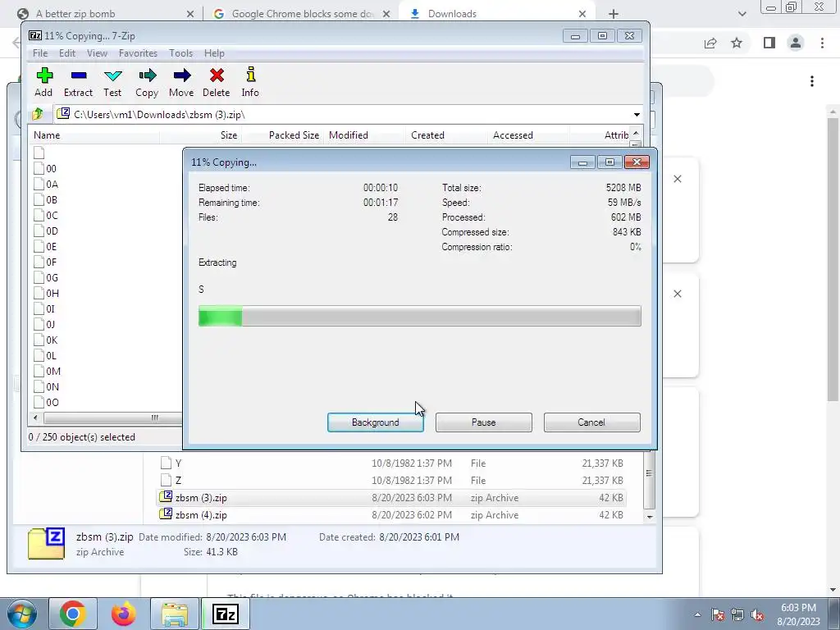Open the Help menu in 7-Zip
Image resolution: width=840 pixels, height=630 pixels.
click(214, 53)
